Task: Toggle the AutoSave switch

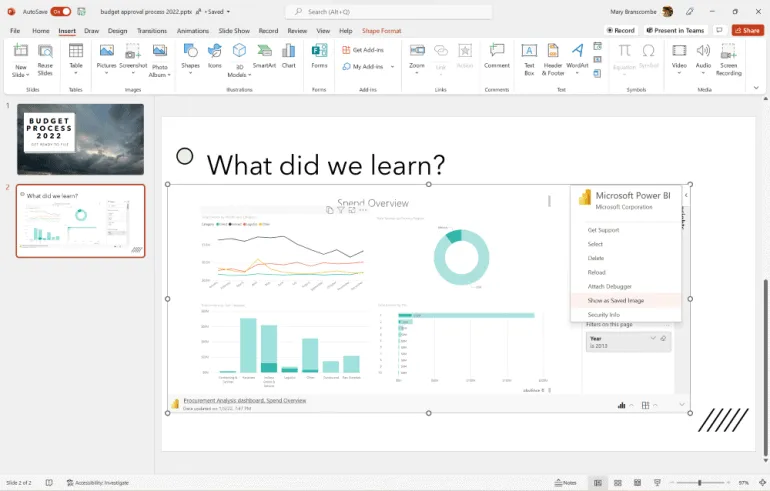Action: coord(61,11)
